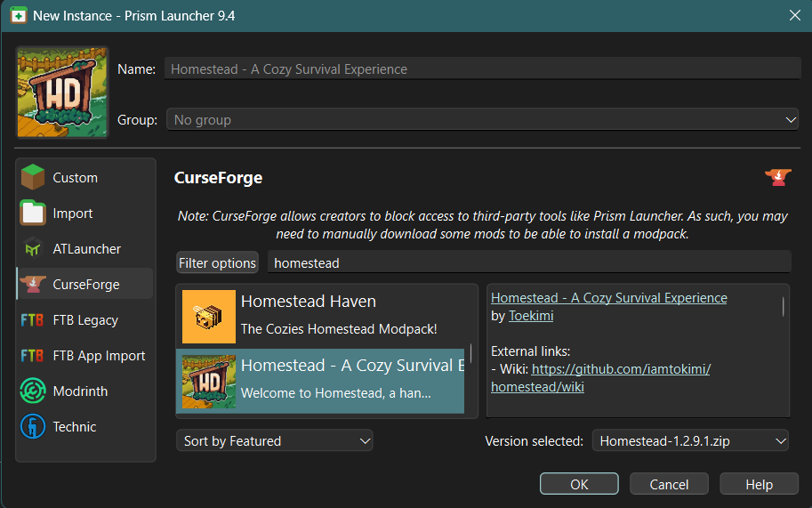Screen dimensions: 812x508
Task: Open the Sort by Featured dropdown
Action: (x=275, y=440)
